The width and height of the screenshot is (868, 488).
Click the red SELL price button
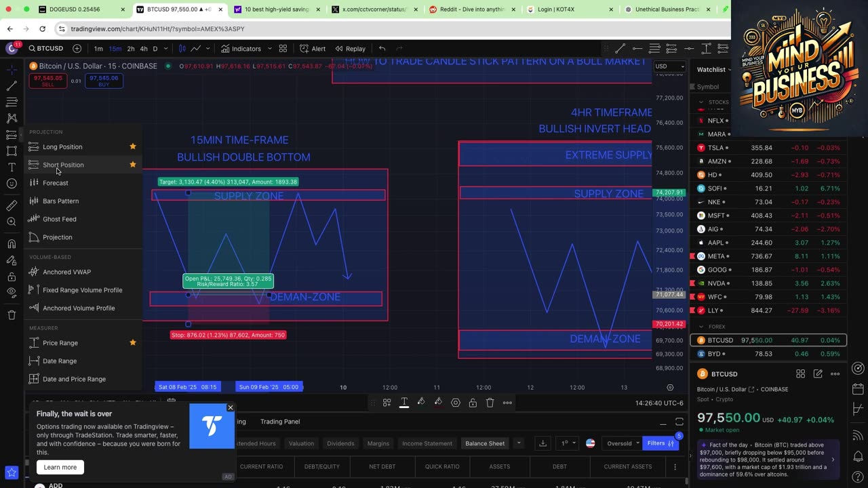(x=47, y=81)
